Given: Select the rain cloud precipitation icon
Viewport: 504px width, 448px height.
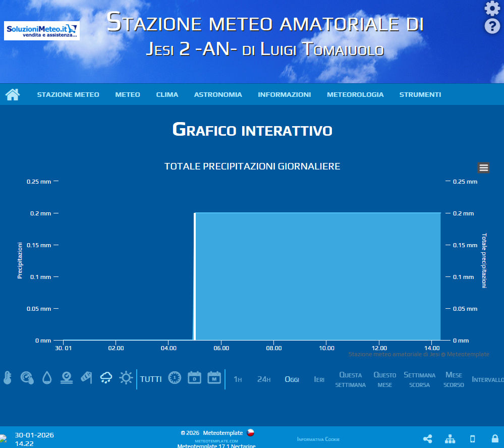Looking at the screenshot, I should point(106,378).
